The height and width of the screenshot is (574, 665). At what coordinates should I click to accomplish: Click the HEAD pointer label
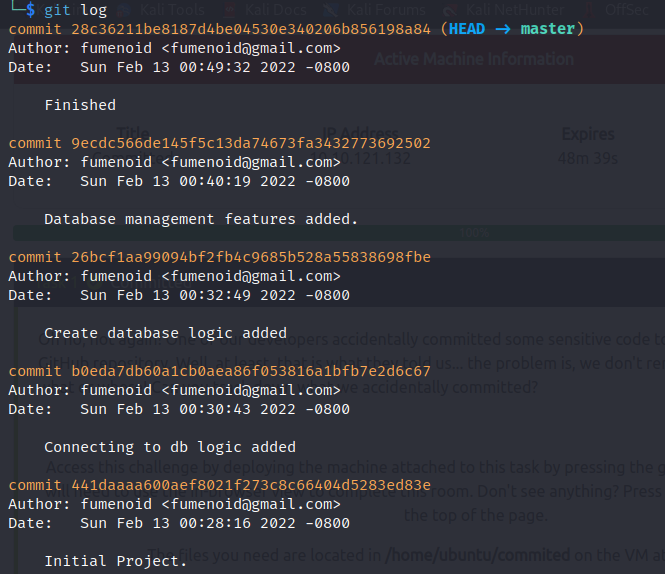(467, 29)
